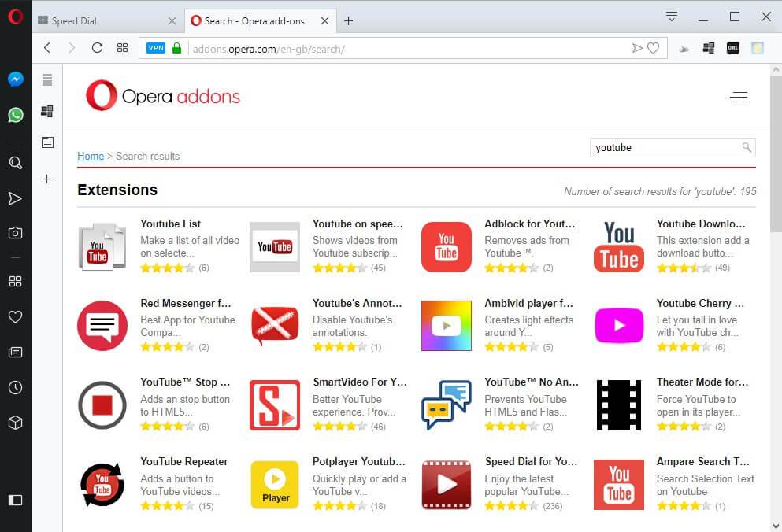Toggle the sidebar panel layout icon at bottom
The width and height of the screenshot is (782, 532).
pyautogui.click(x=16, y=500)
